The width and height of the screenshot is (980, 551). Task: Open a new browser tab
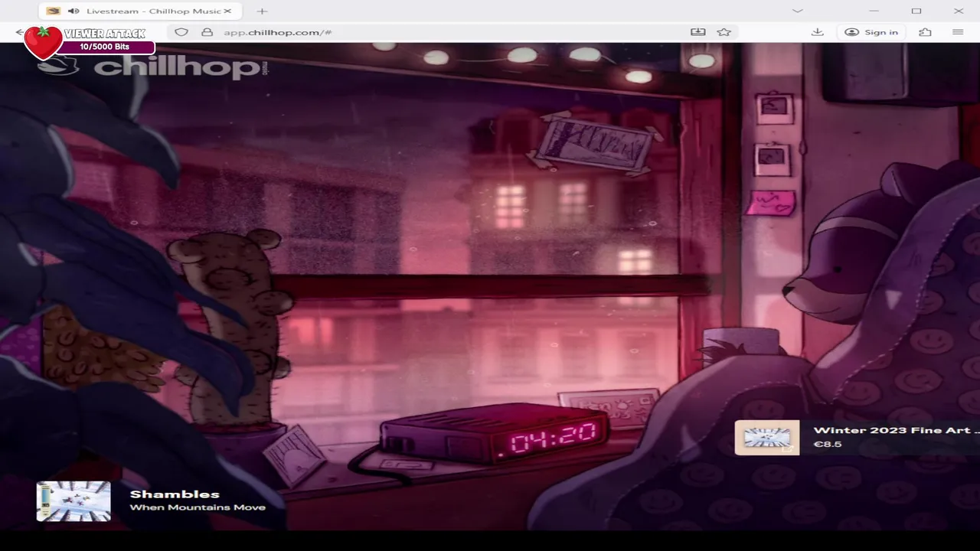[262, 11]
